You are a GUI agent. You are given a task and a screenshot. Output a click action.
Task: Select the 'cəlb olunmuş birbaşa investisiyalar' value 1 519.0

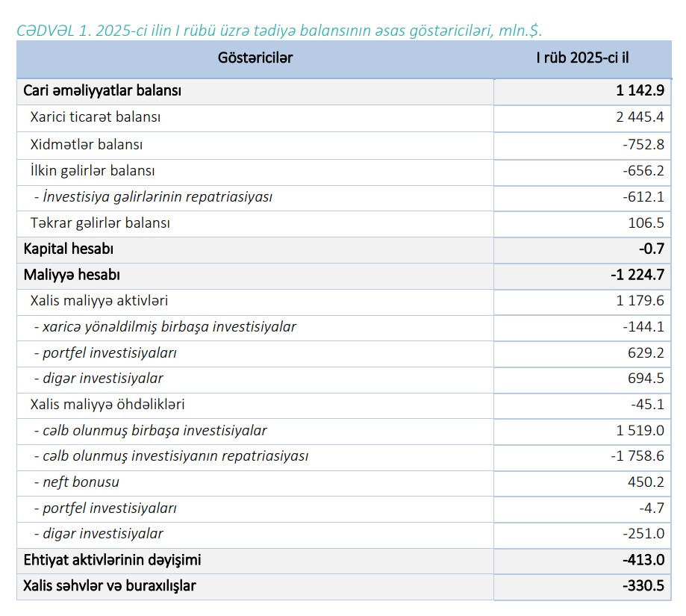pyautogui.click(x=640, y=430)
